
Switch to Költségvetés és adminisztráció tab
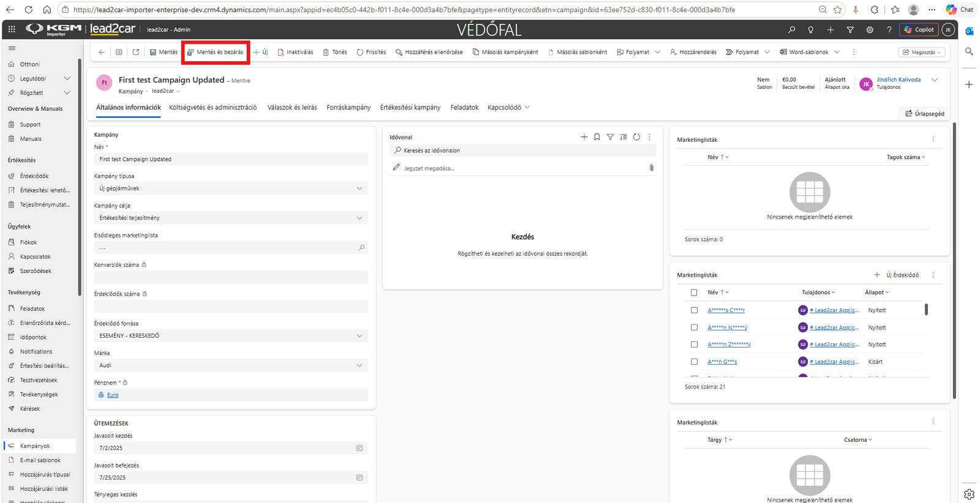(x=213, y=107)
